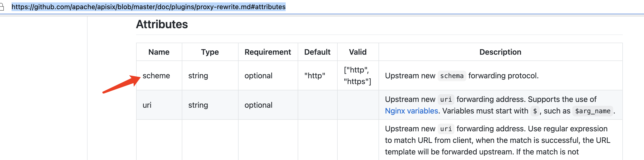Click the red arrow annotation pointing at scheme

point(121,84)
